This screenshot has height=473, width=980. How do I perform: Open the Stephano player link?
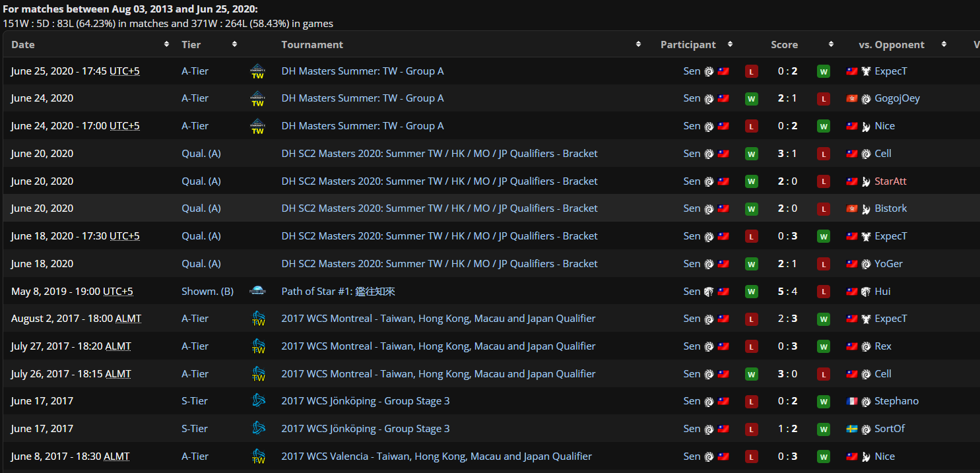[896, 401]
